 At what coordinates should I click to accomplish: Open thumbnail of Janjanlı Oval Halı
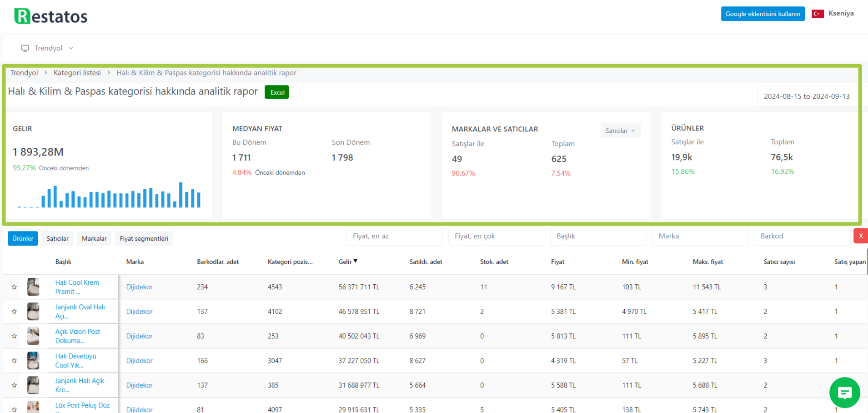(x=33, y=312)
